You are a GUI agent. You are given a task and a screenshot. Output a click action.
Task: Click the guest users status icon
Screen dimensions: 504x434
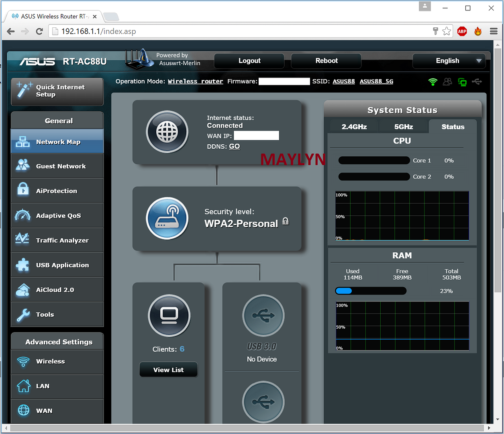click(x=447, y=82)
